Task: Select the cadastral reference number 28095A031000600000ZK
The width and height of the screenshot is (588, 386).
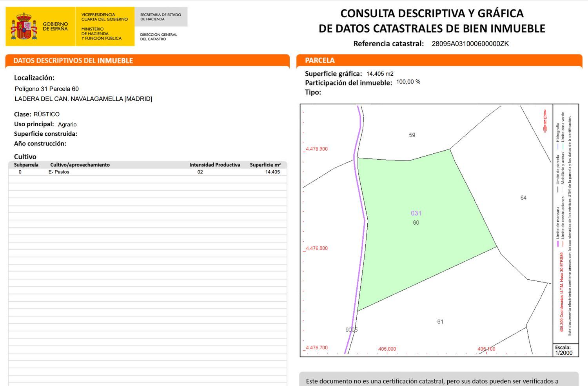Action: coord(470,44)
